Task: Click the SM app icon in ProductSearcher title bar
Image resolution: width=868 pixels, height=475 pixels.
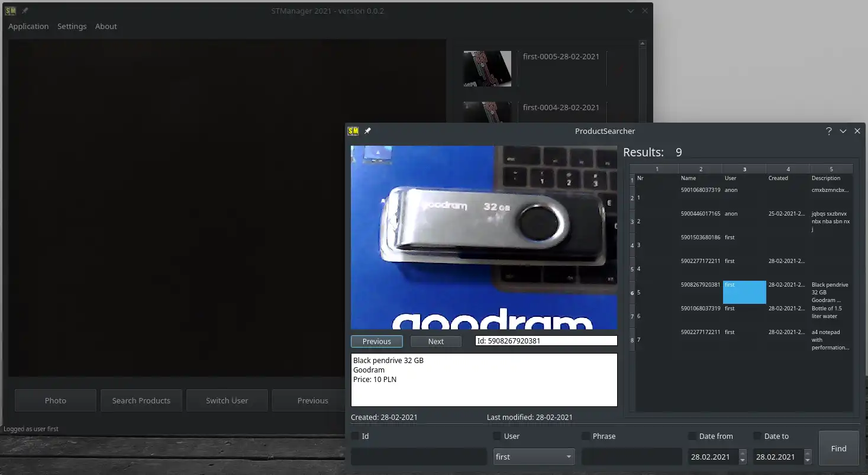Action: pyautogui.click(x=353, y=131)
